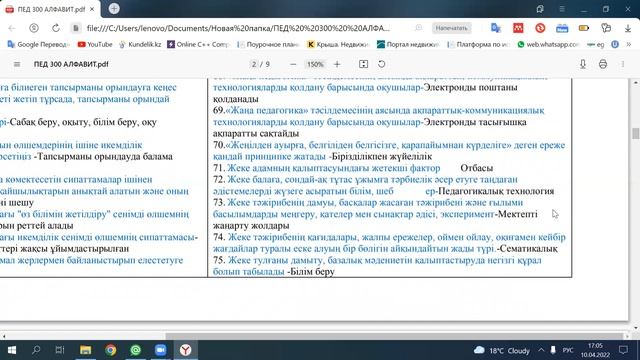The height and width of the screenshot is (360, 640).
Task: Print the PDF with the printer icon
Action: [x=603, y=64]
